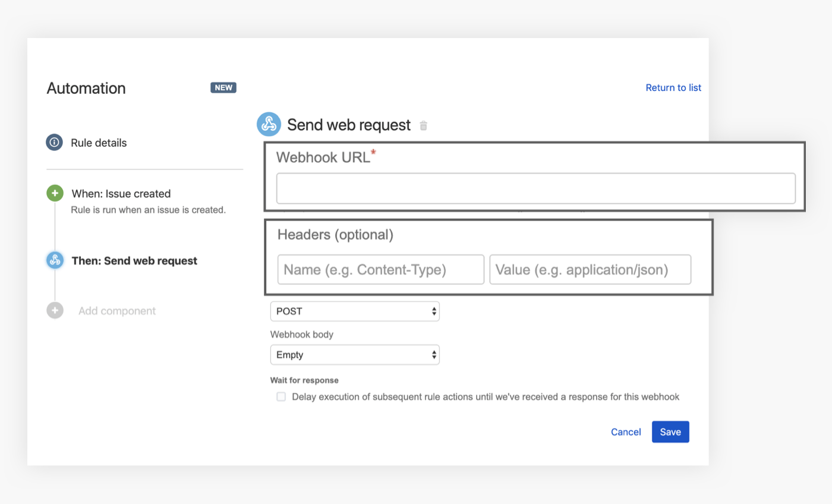Viewport: 832px width, 504px height.
Task: Choose the Add component label
Action: (x=117, y=311)
